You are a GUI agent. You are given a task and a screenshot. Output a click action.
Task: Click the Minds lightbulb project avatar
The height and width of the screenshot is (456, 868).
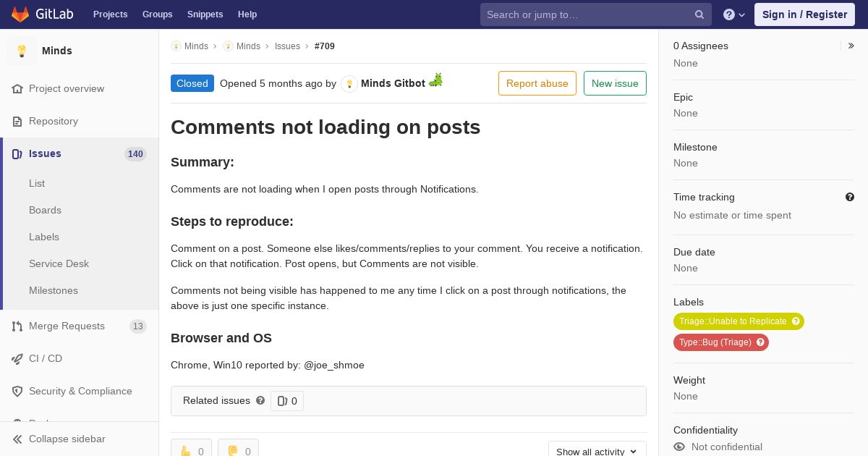[x=22, y=51]
